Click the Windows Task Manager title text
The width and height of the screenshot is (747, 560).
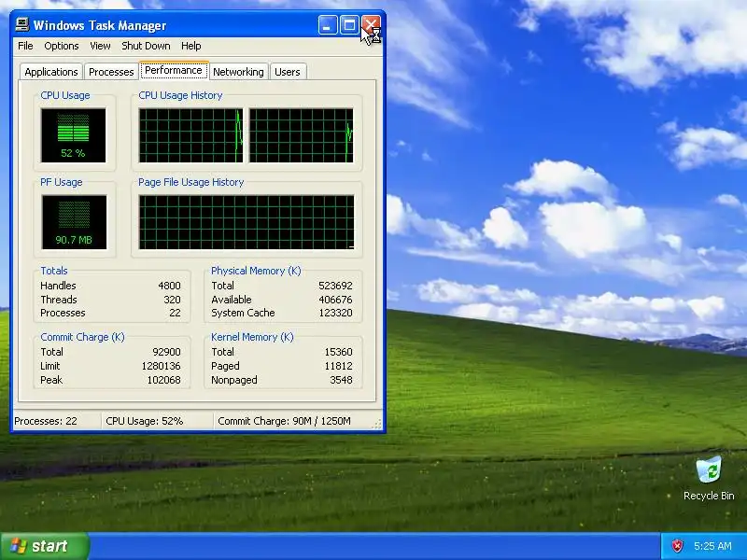coord(100,25)
